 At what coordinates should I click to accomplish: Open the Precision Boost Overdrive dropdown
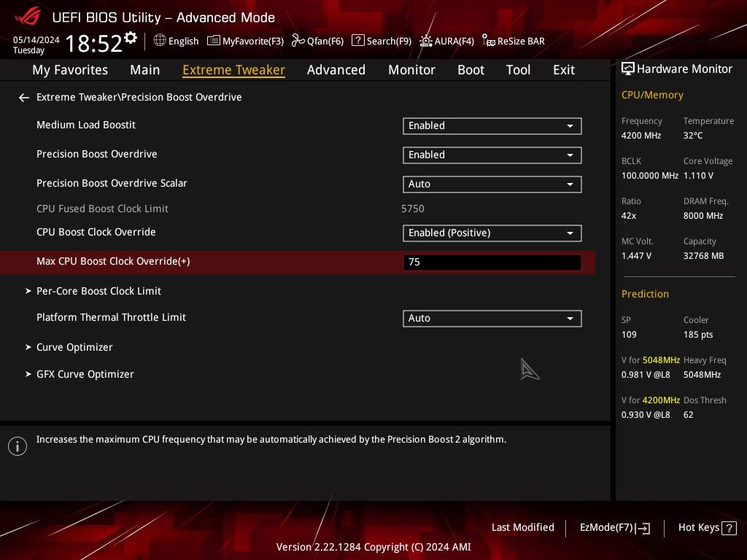(492, 155)
